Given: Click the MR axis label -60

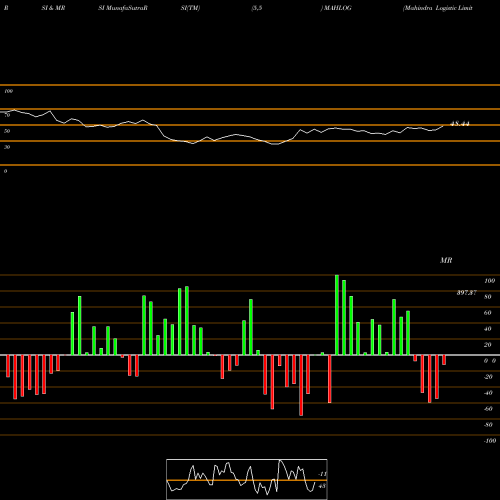Looking at the screenshot, I should (x=488, y=409).
